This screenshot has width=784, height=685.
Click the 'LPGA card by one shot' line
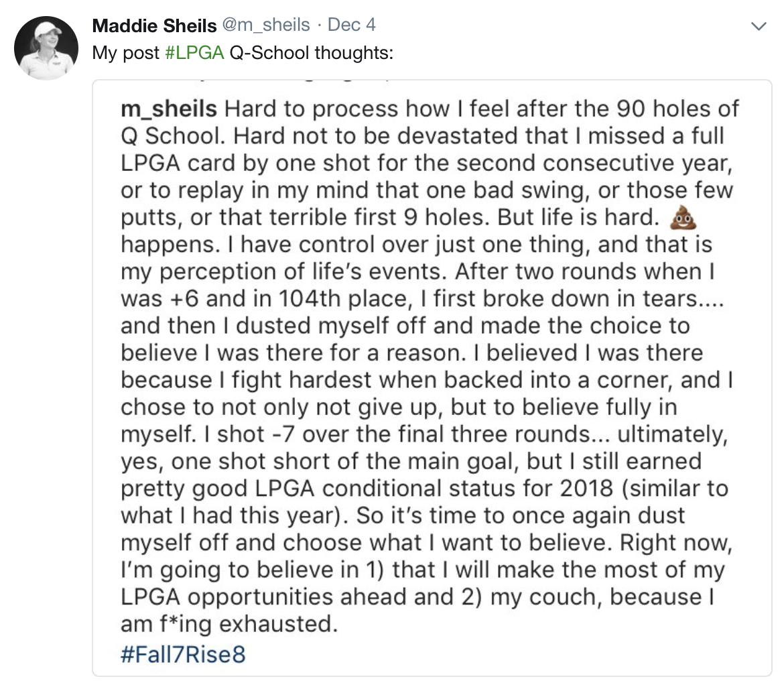pos(426,164)
